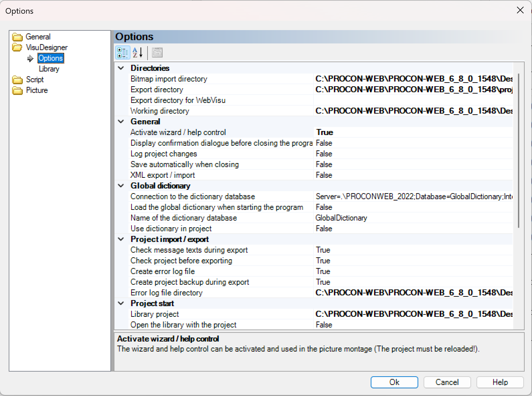Toggle Load the global dictionary value

(x=413, y=207)
